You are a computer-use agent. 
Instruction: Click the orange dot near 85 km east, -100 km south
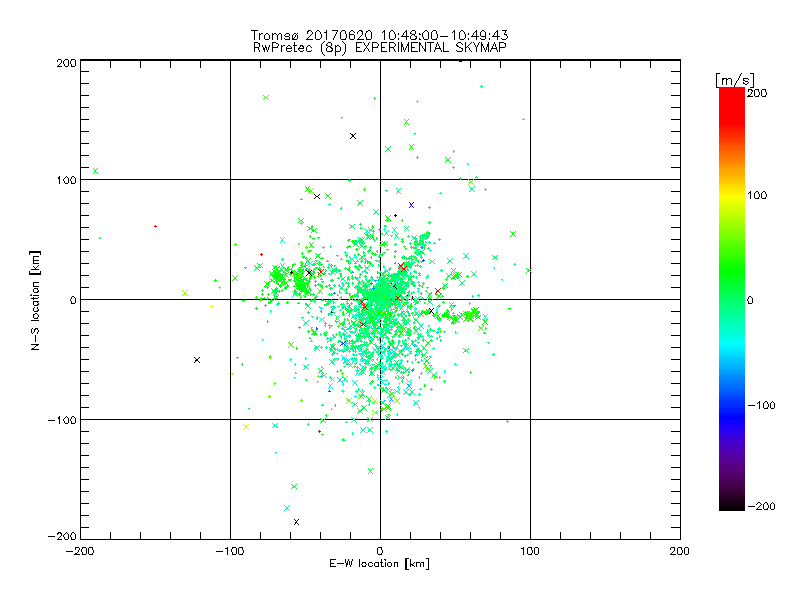[x=507, y=421]
